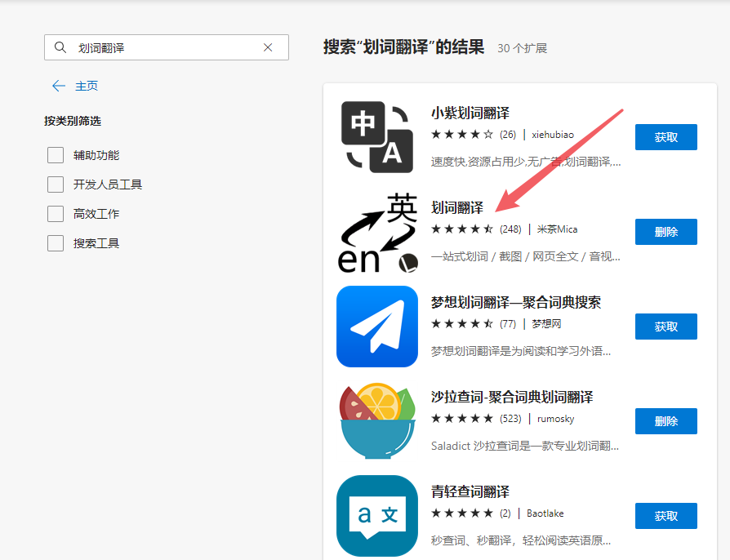The image size is (730, 560).
Task: Enable the 高效工作 filter checkbox
Action: pyautogui.click(x=56, y=214)
